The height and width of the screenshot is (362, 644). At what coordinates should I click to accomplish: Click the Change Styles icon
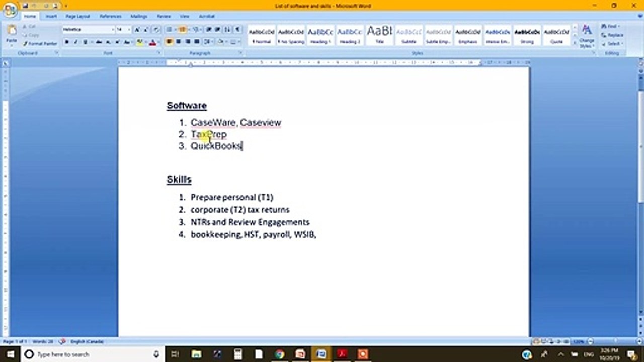tap(587, 35)
